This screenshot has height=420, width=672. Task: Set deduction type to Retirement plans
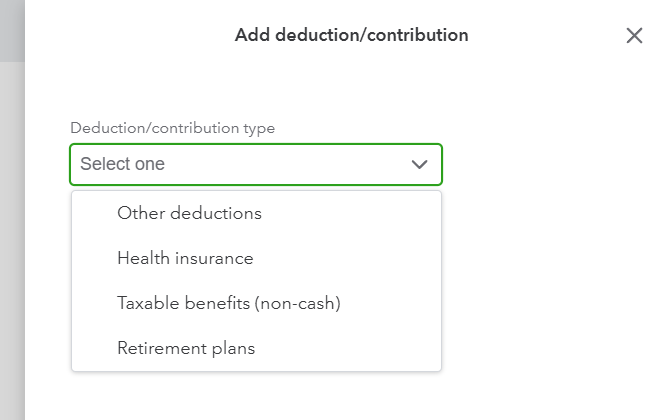click(186, 348)
